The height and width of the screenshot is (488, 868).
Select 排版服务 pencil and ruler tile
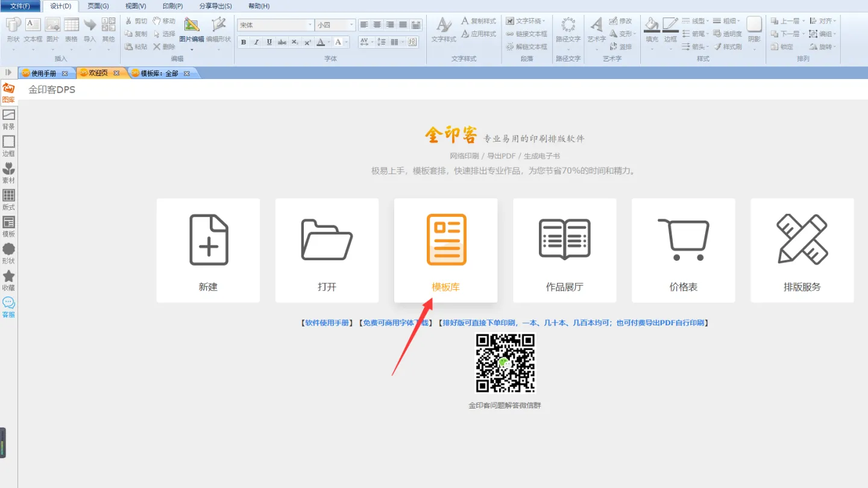(x=802, y=250)
